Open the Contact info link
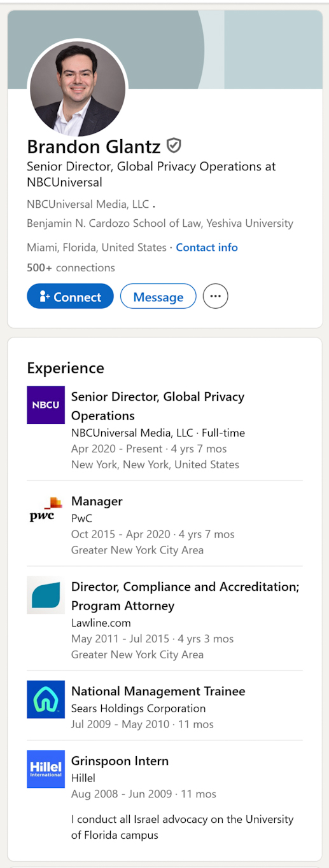 [x=207, y=247]
